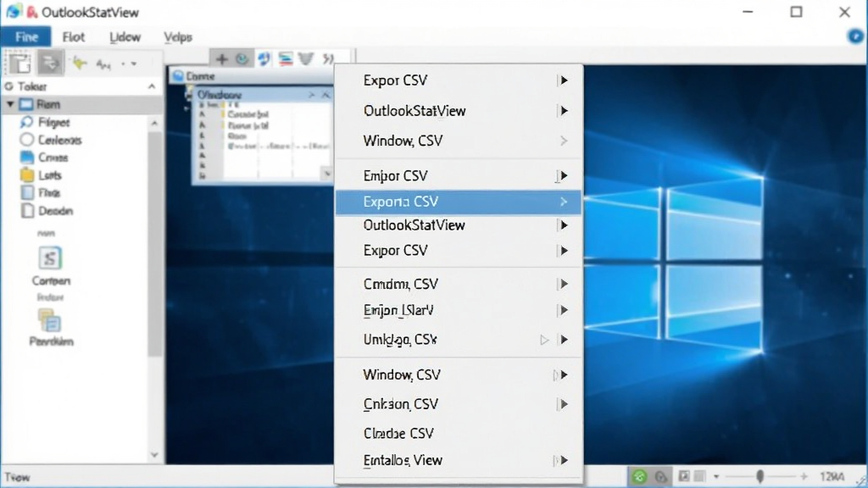This screenshot has width=868, height=488.
Task: Click the blue refresh globe toolbar icon
Action: point(264,58)
